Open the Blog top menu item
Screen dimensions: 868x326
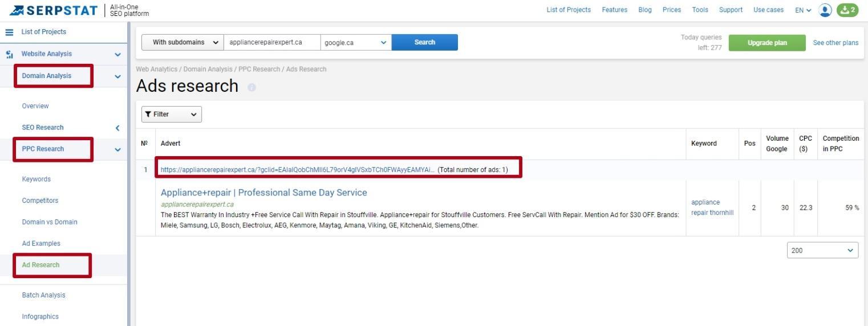[x=645, y=10]
